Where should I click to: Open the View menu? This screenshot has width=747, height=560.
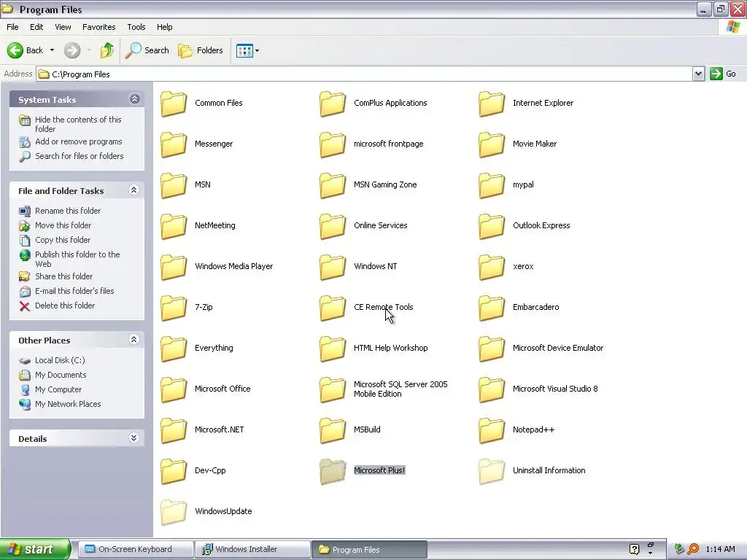(63, 27)
